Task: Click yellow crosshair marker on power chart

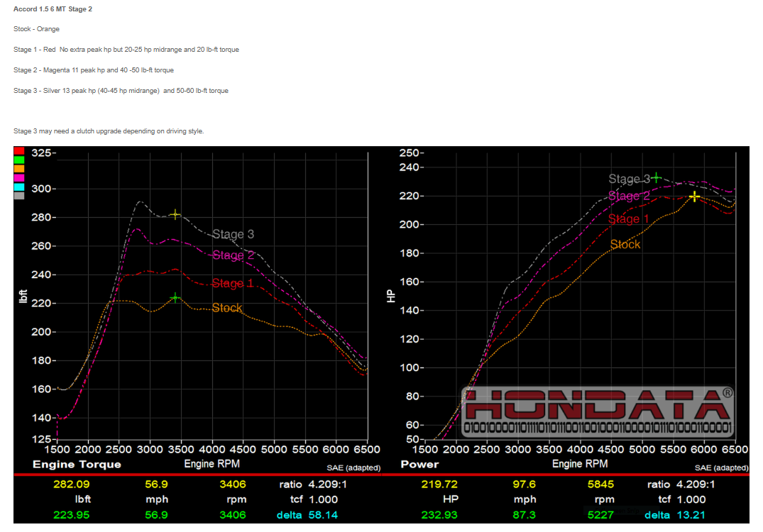Action: (694, 196)
